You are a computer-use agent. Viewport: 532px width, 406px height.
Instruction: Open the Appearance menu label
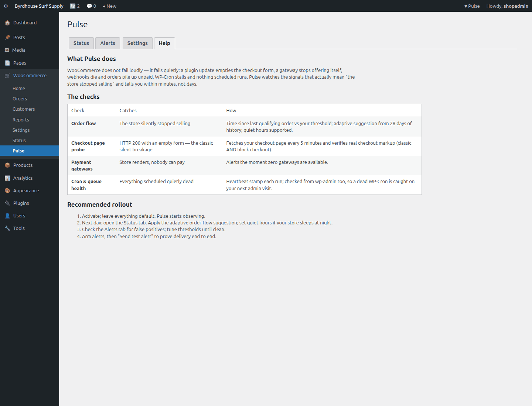(x=26, y=191)
